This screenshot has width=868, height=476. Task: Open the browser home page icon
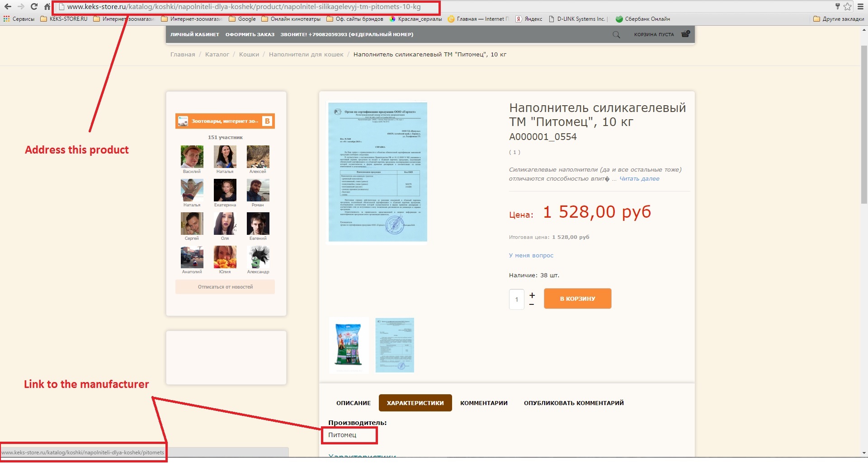(47, 6)
